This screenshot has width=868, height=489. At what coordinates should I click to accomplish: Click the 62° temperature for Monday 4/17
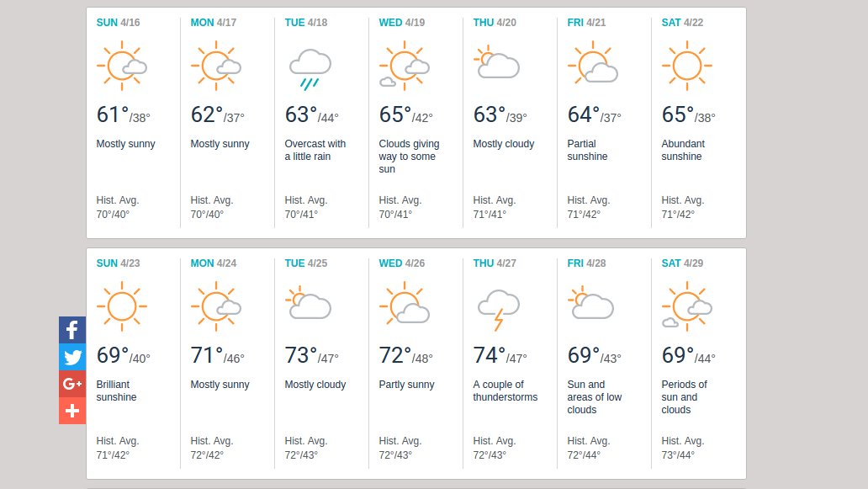[207, 115]
